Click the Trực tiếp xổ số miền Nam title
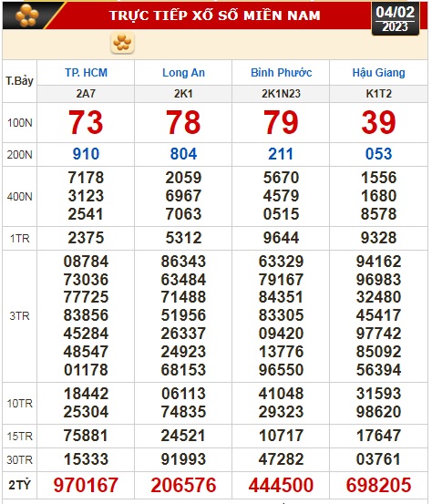The image size is (432, 504). click(215, 15)
